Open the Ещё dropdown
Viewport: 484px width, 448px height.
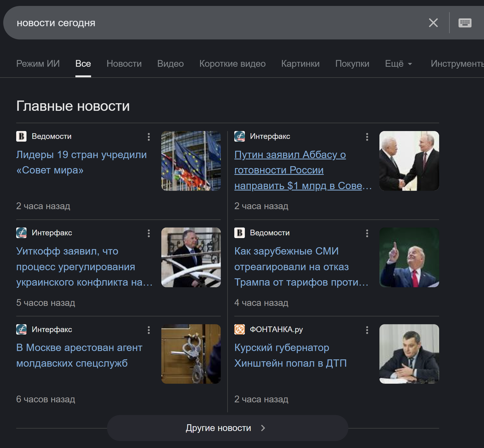(x=398, y=64)
